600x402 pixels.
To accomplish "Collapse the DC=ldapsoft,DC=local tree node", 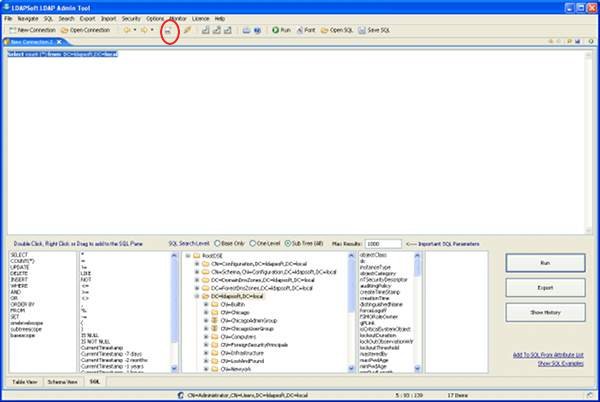I will point(197,296).
